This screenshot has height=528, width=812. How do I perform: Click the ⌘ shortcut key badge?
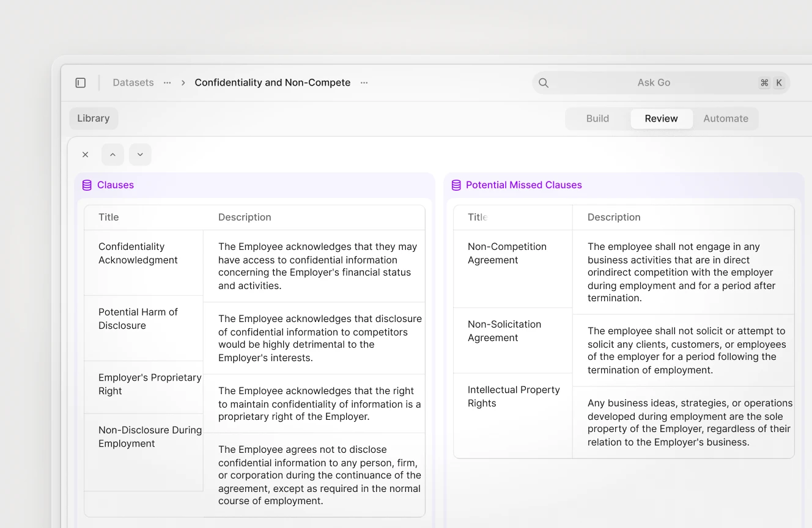[x=764, y=82]
